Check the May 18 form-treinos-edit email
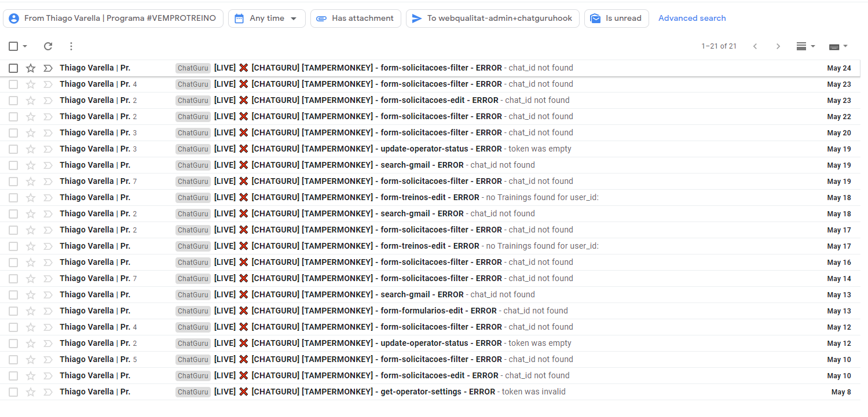Viewport: 868px width, 417px height. [13, 198]
